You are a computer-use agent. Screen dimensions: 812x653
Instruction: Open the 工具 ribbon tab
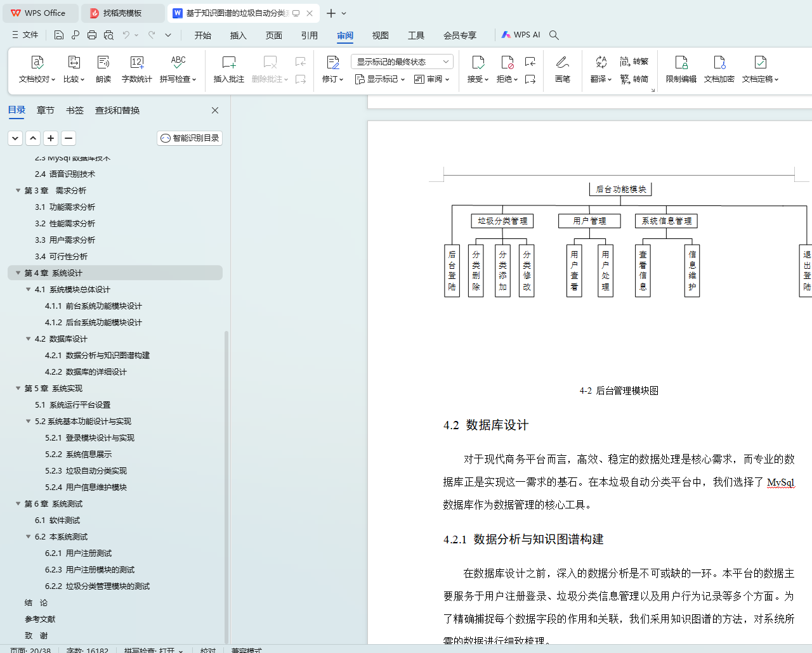416,36
